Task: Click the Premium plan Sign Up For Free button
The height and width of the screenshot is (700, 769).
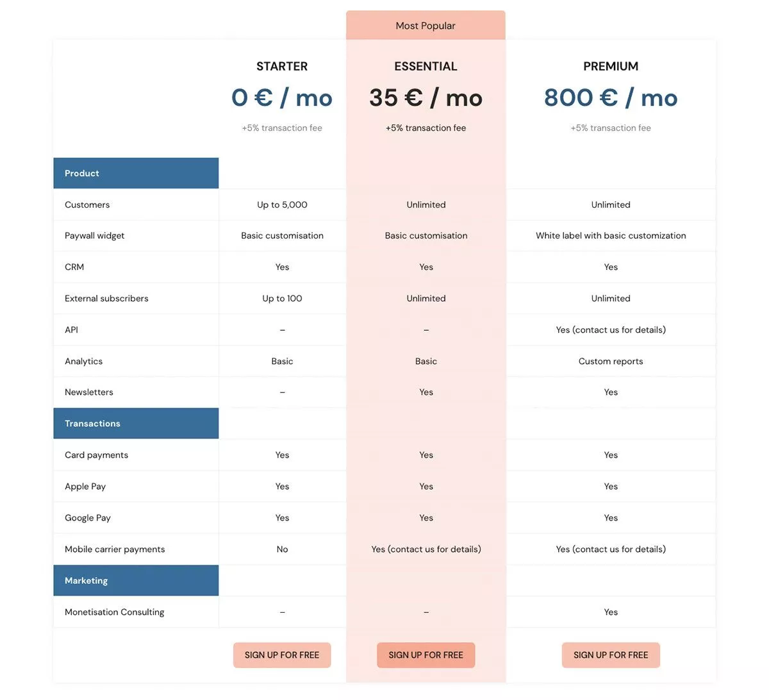Action: click(x=611, y=655)
